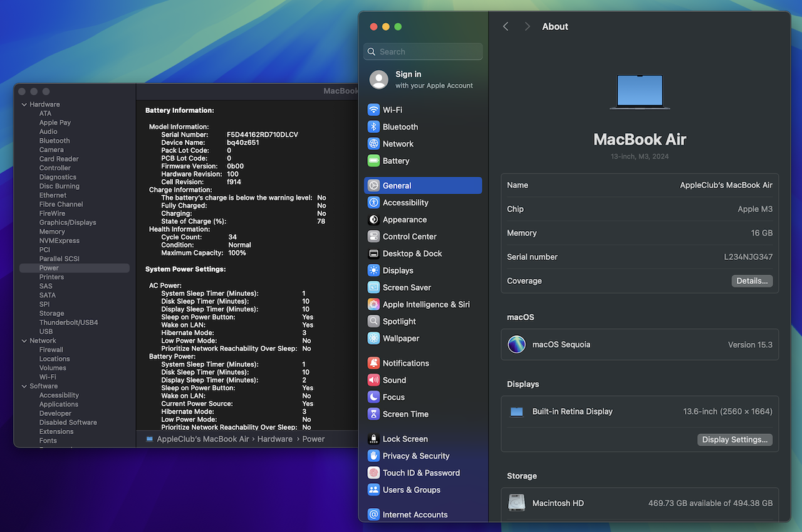Viewport: 802px width, 532px height.
Task: Click the serial number L234NJG347
Action: click(748, 257)
